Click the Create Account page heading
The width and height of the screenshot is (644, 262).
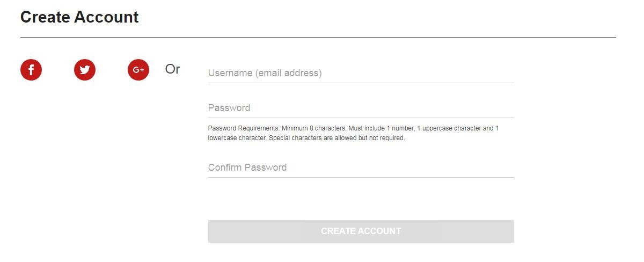click(x=79, y=17)
